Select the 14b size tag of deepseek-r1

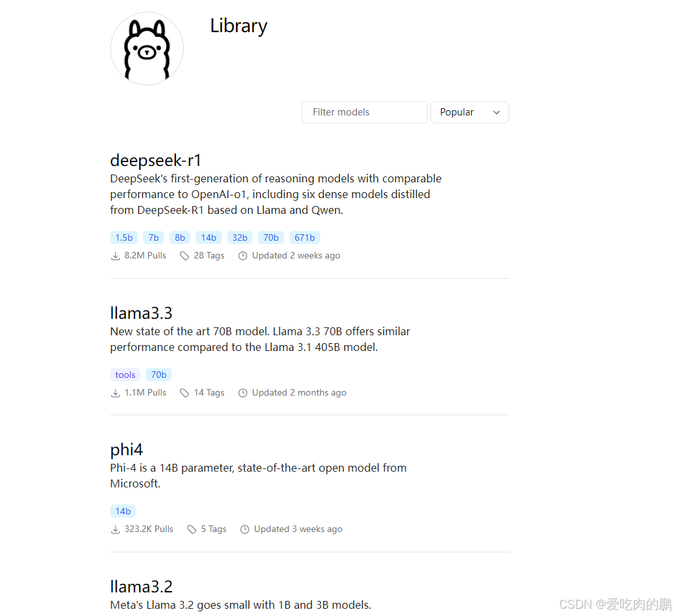coord(209,237)
